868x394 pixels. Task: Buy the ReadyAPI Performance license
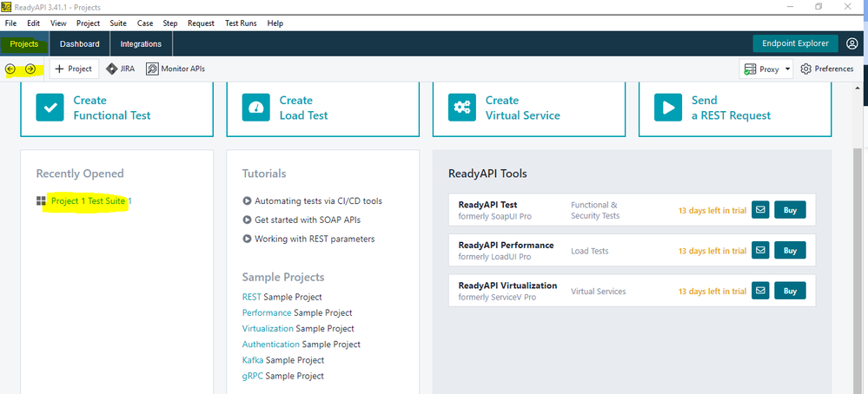pos(790,250)
